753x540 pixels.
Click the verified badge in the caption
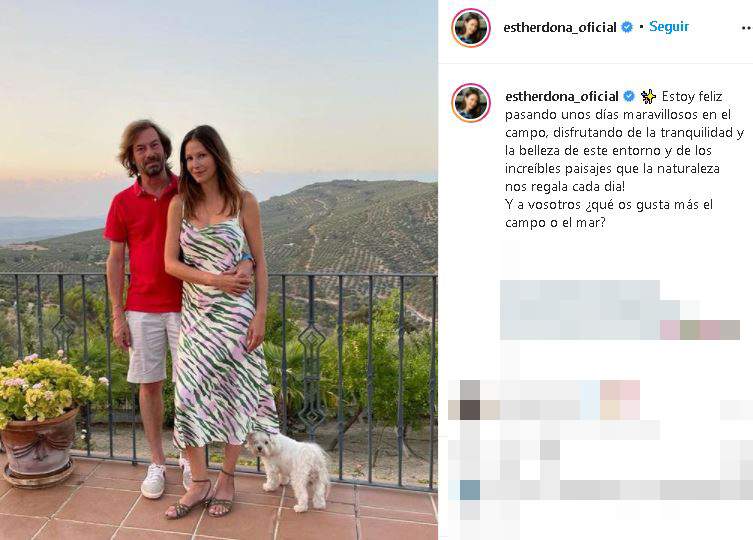coord(629,97)
